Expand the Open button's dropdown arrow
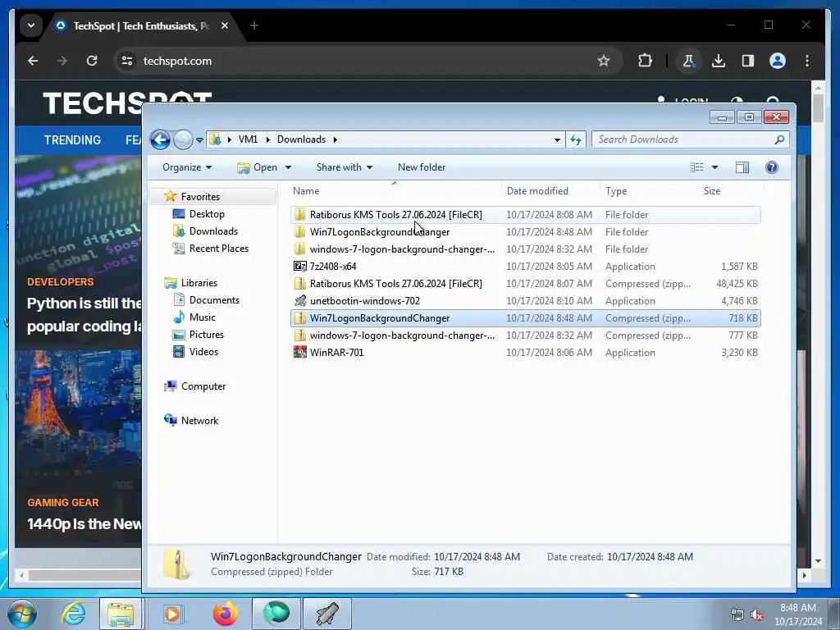The height and width of the screenshot is (630, 840). (x=288, y=167)
